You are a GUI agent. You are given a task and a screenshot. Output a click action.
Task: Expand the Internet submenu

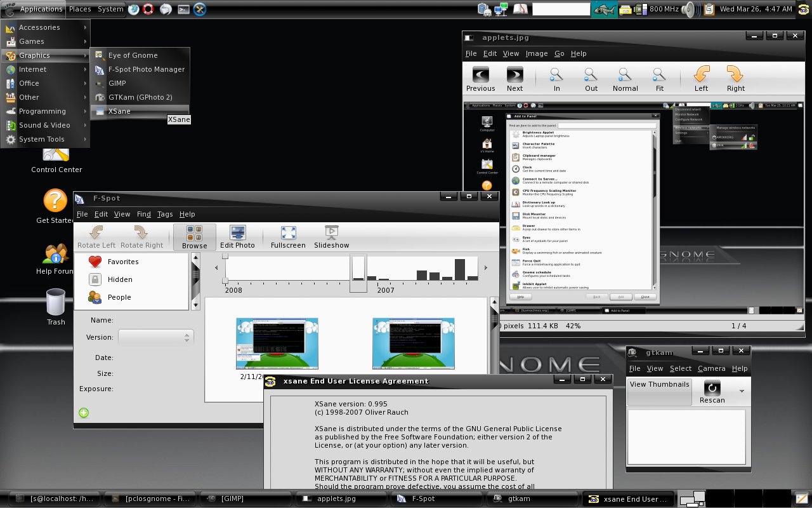coord(46,69)
